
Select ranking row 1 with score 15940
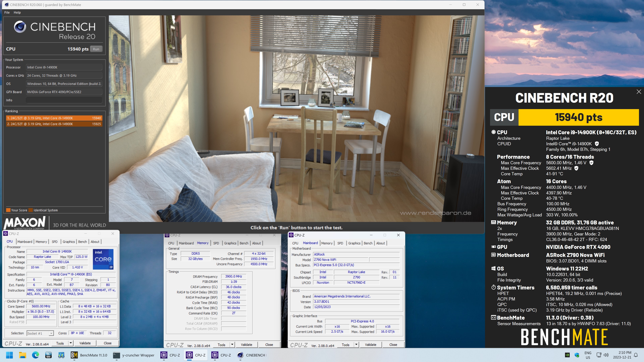[x=54, y=118]
